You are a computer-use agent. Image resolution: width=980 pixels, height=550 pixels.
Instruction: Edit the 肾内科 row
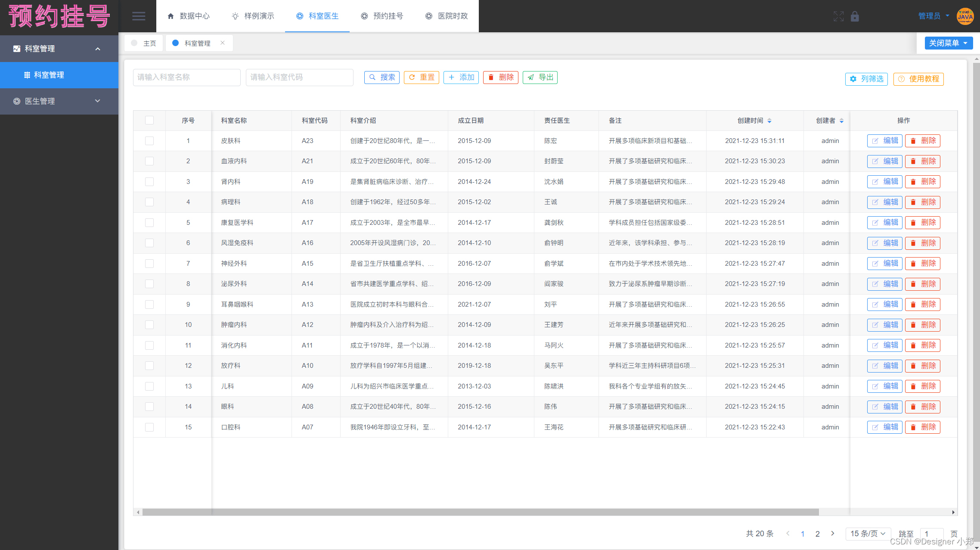click(x=884, y=182)
